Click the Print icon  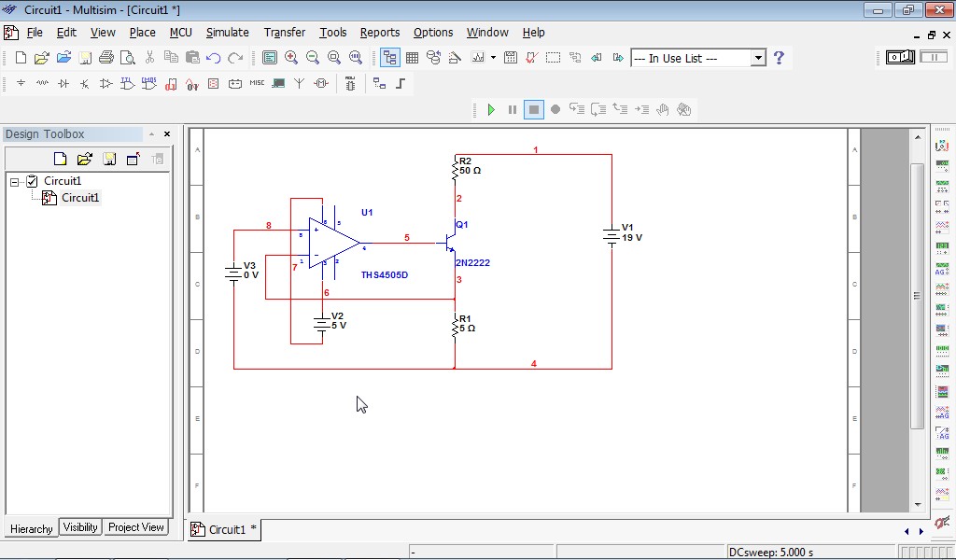tap(106, 57)
